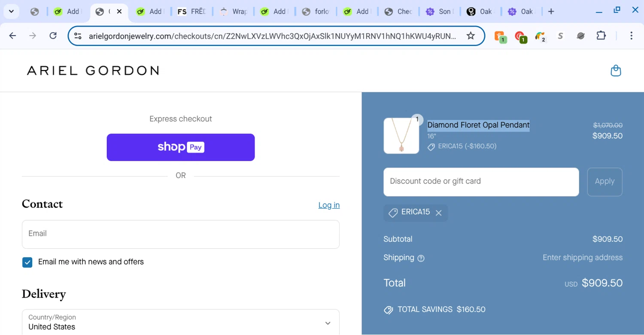The image size is (644, 335).
Task: Remove the ERICA15 discount code
Action: pyautogui.click(x=438, y=213)
